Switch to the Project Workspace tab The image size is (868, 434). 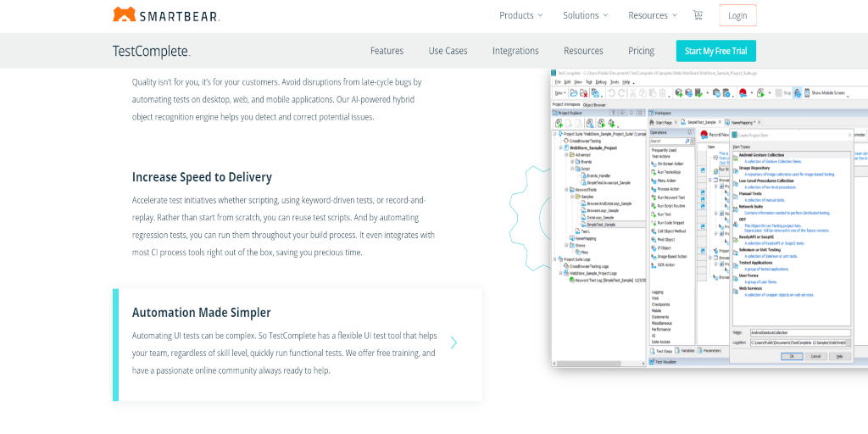[566, 104]
